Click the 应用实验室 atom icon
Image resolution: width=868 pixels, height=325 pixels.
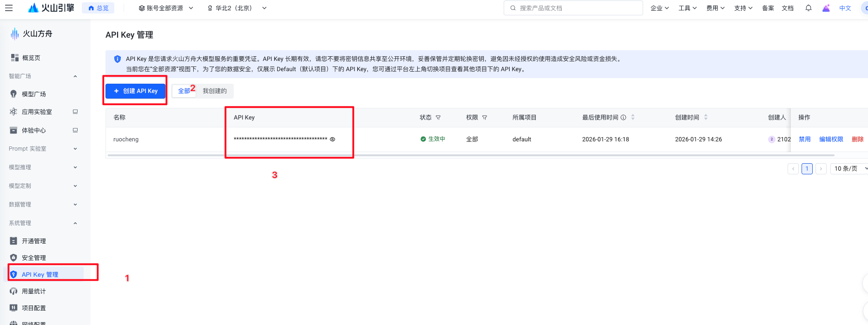pyautogui.click(x=13, y=112)
